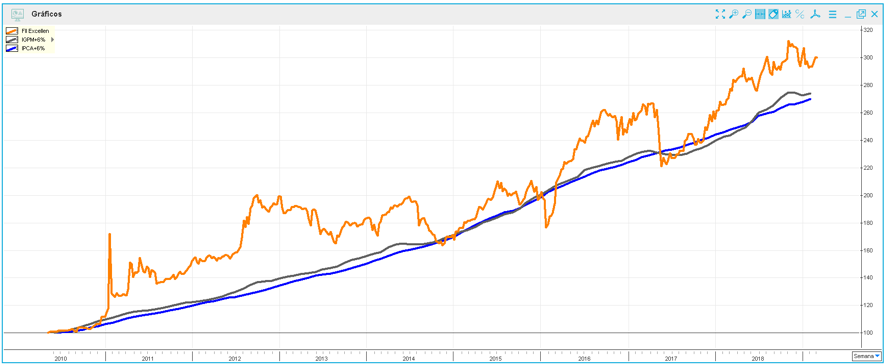Click the Gráficos monitor icon
The height and width of the screenshot is (364, 885).
[x=18, y=14]
